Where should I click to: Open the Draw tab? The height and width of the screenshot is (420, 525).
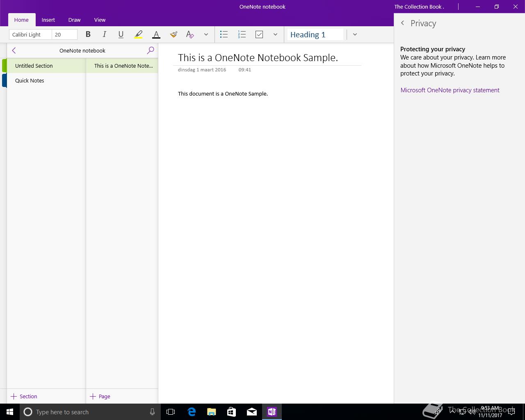click(x=74, y=20)
